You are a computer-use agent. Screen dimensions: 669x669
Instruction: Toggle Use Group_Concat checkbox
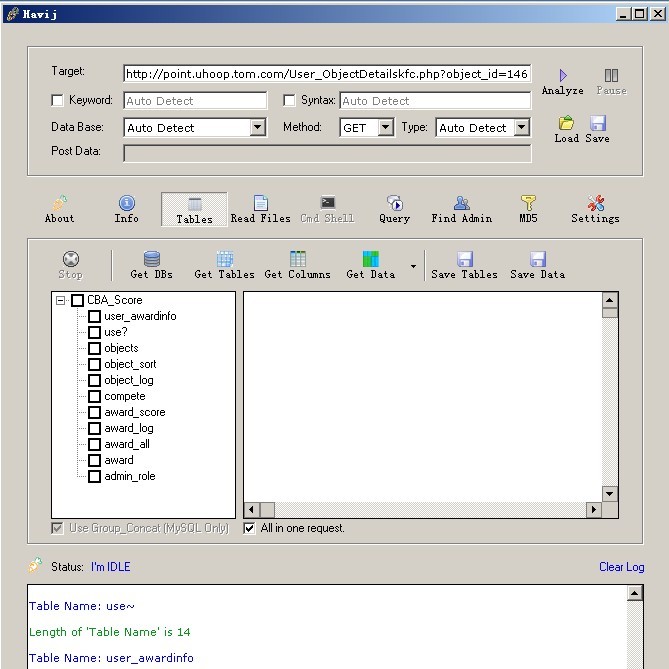coord(57,528)
